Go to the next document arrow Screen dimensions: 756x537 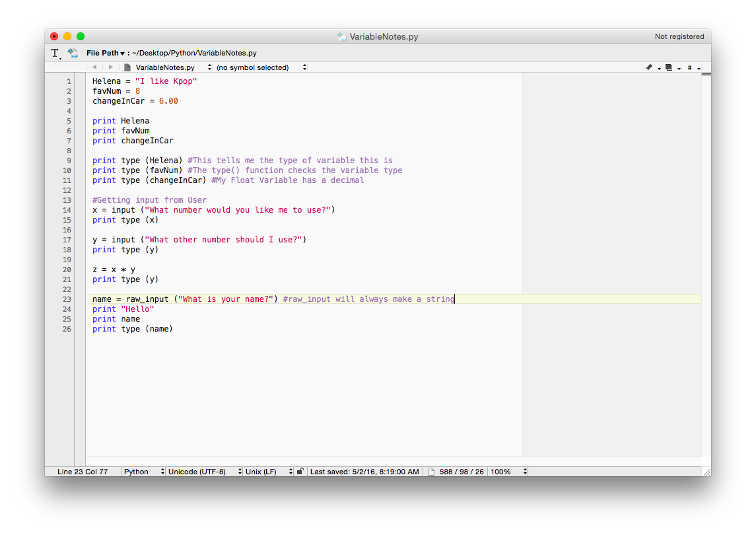point(111,67)
